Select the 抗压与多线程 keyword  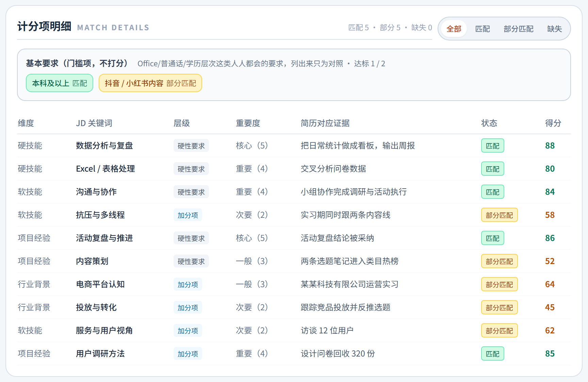pyautogui.click(x=100, y=215)
